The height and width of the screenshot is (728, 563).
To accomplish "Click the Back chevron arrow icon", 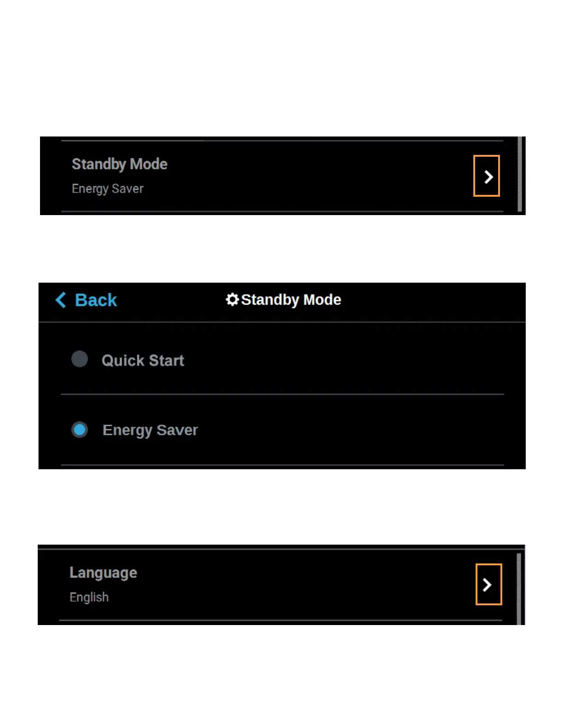I will click(61, 300).
